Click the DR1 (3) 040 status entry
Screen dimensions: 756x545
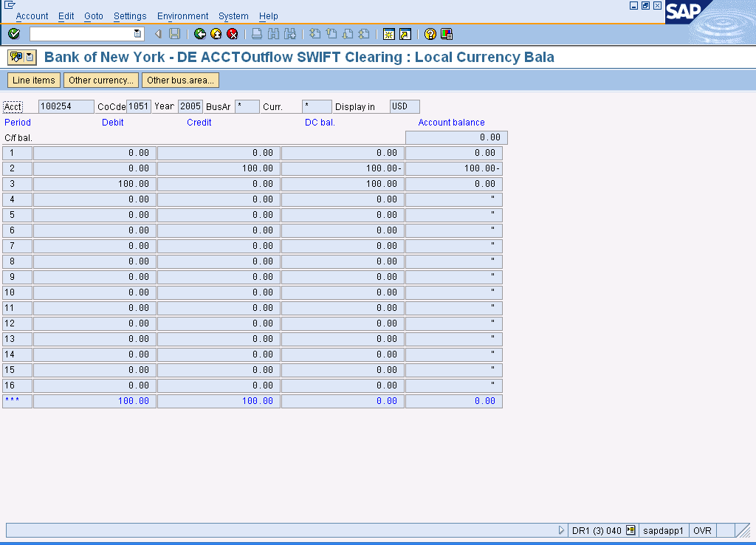pyautogui.click(x=597, y=530)
